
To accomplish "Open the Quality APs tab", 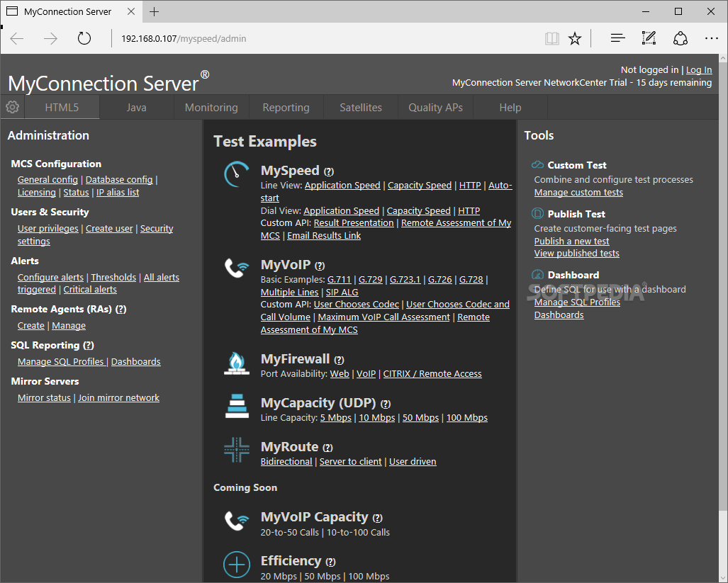I will [435, 107].
